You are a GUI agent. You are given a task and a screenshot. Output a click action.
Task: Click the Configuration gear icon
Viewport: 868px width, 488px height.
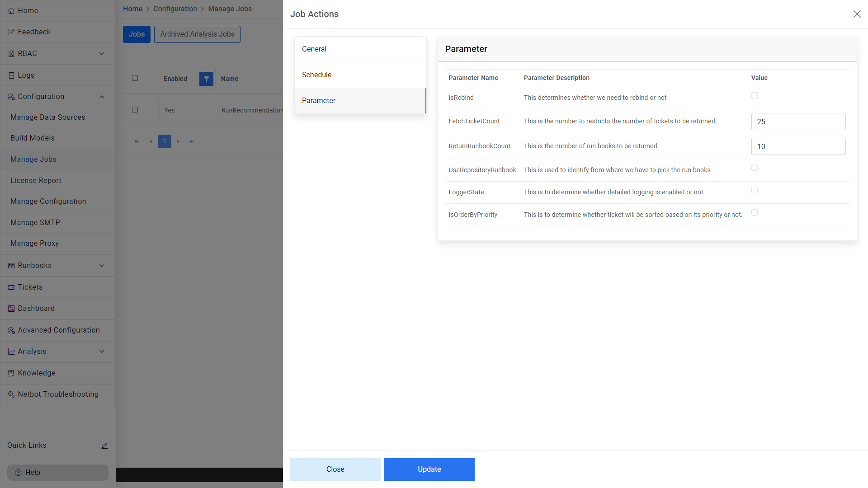(11, 97)
